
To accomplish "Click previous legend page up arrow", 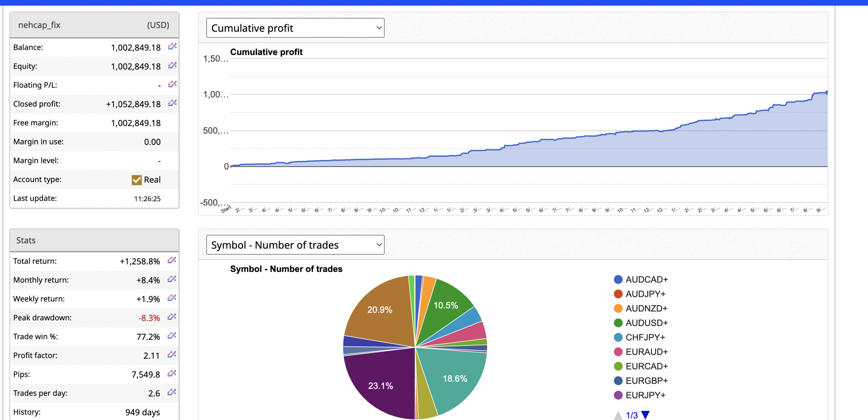I will (618, 415).
